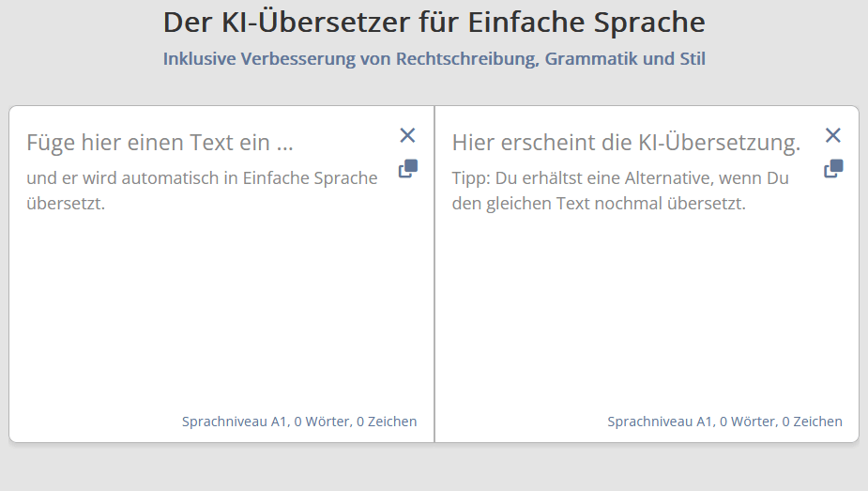Clear the translation with the right X icon
This screenshot has width=868, height=491.
(832, 135)
